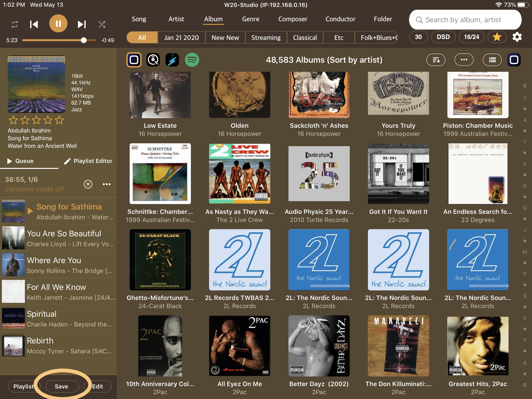Rate song with fifth star

pyautogui.click(x=59, y=120)
